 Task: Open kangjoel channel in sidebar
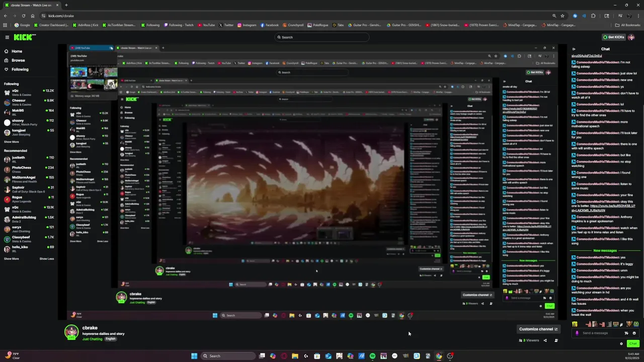tap(29, 132)
